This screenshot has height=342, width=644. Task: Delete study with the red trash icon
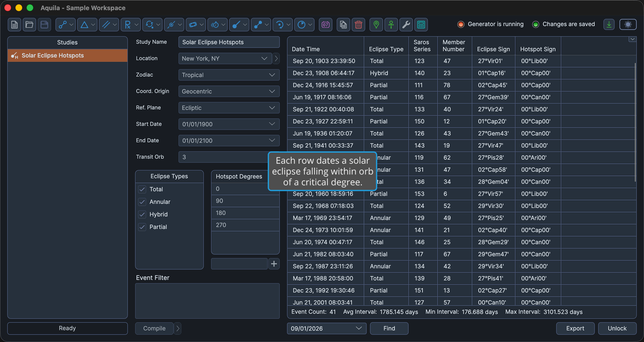(x=358, y=25)
